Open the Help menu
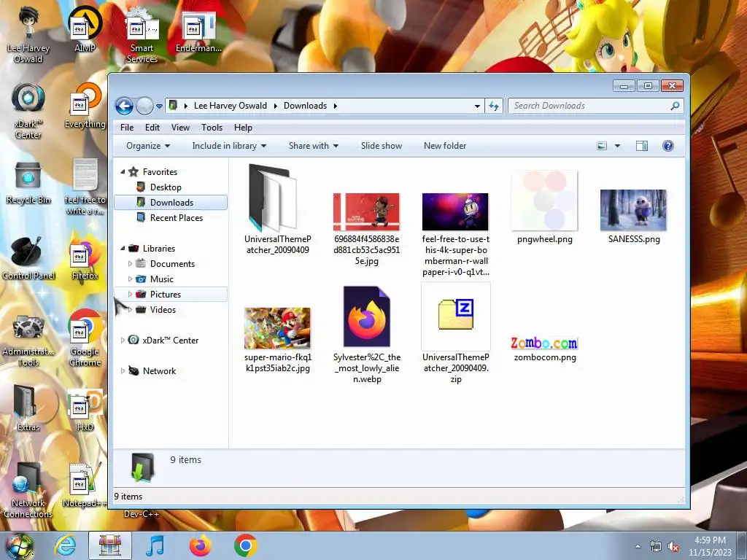 (243, 128)
